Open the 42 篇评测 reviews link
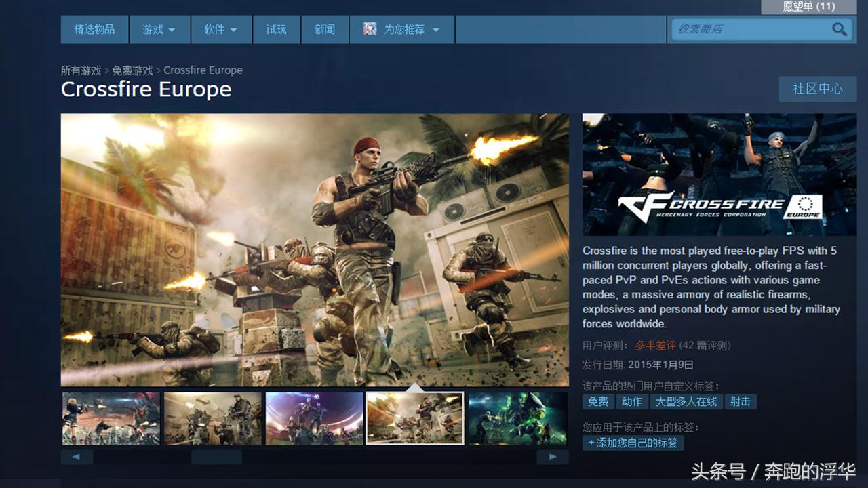Viewport: 868px width, 488px height. click(707, 345)
